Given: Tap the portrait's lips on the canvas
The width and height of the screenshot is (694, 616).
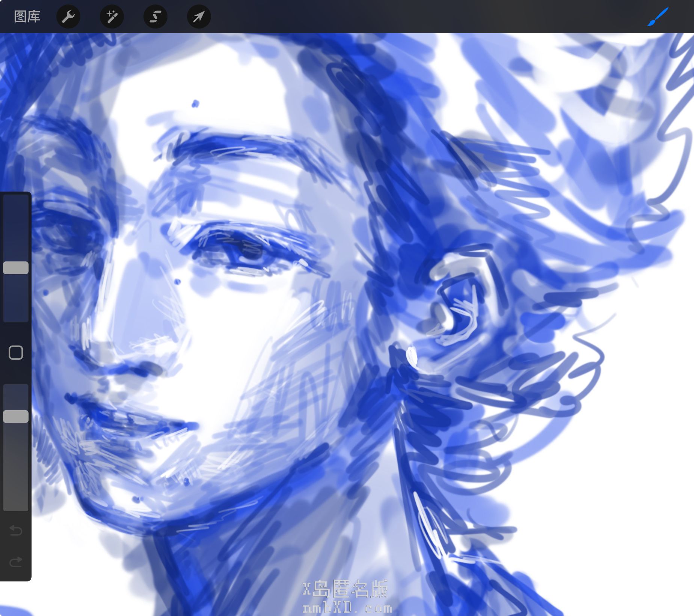Looking at the screenshot, I should [128, 417].
